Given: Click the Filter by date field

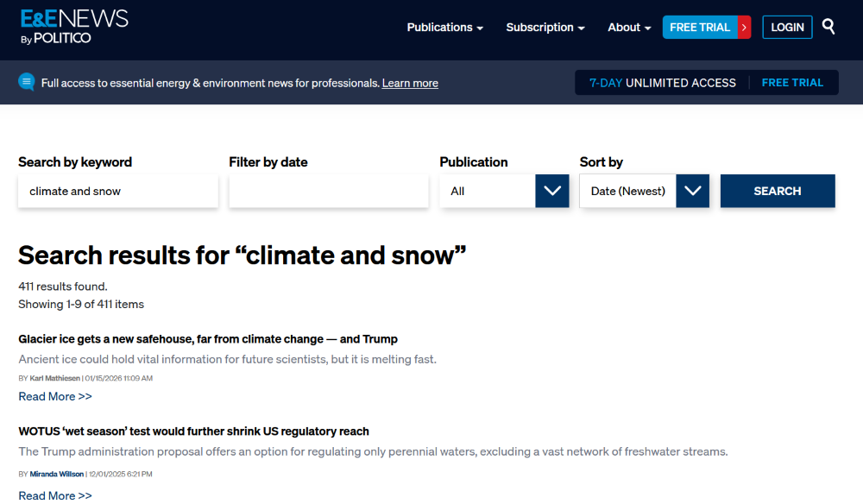Looking at the screenshot, I should point(328,191).
